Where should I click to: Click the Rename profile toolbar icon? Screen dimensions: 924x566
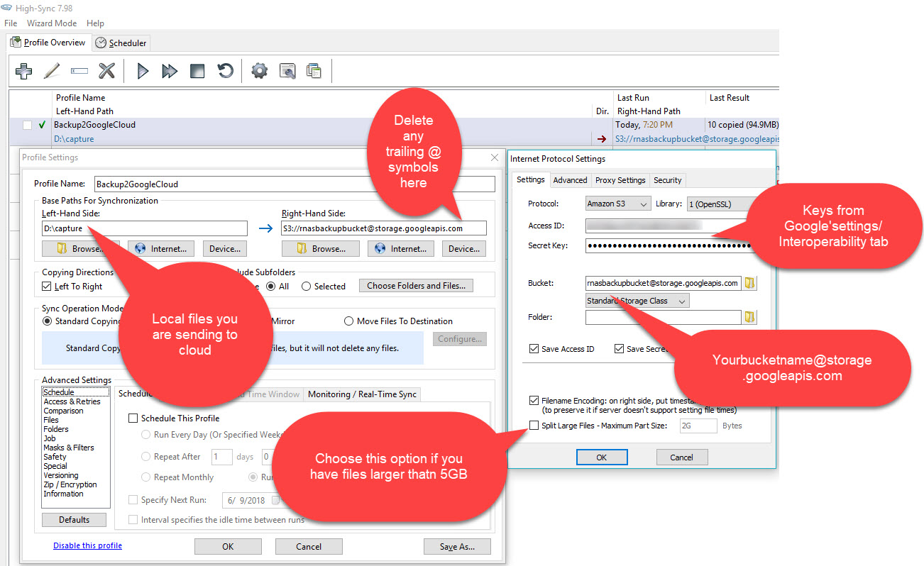79,71
